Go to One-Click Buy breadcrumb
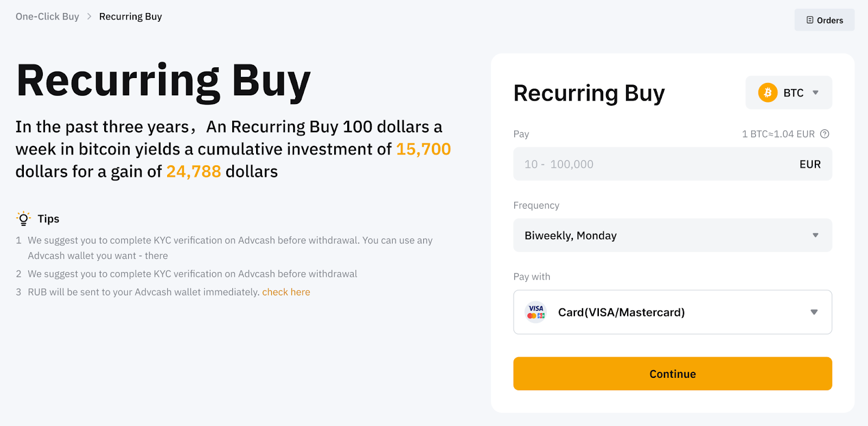This screenshot has height=426, width=868. coord(47,16)
